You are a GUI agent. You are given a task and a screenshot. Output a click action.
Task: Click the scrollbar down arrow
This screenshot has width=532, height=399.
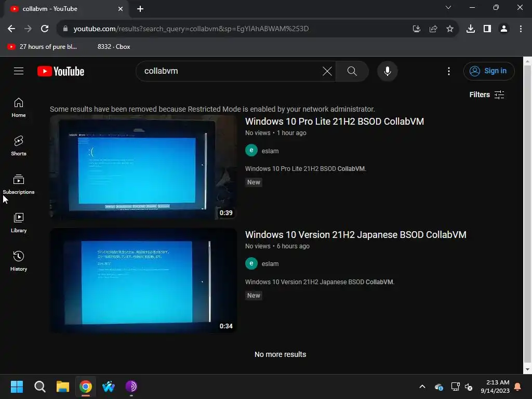click(x=527, y=369)
